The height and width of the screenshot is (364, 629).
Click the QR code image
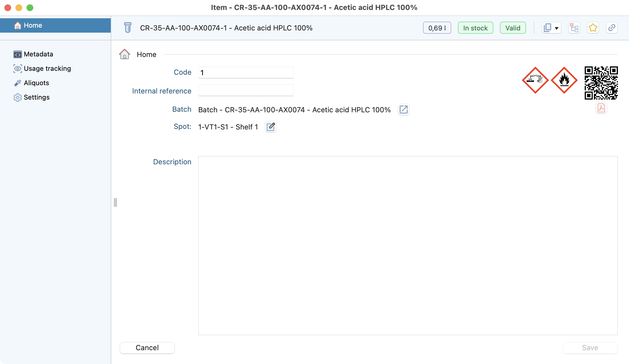pyautogui.click(x=601, y=83)
